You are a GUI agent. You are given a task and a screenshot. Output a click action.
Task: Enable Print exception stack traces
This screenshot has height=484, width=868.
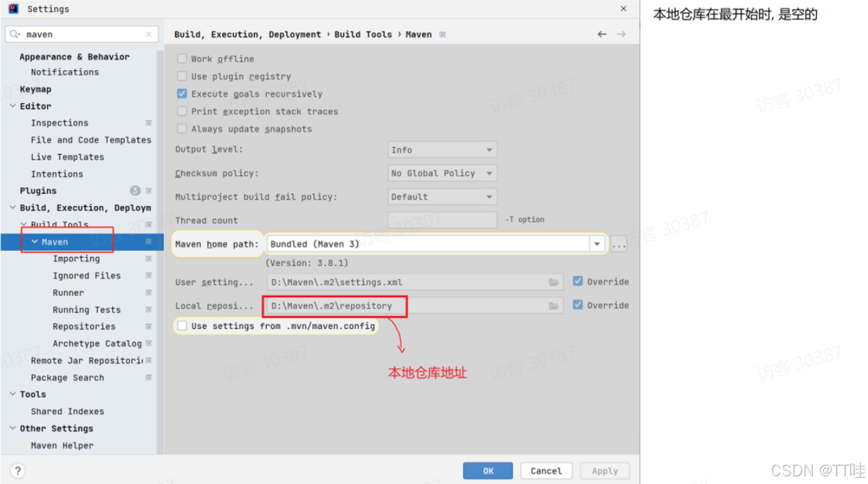pyautogui.click(x=182, y=111)
